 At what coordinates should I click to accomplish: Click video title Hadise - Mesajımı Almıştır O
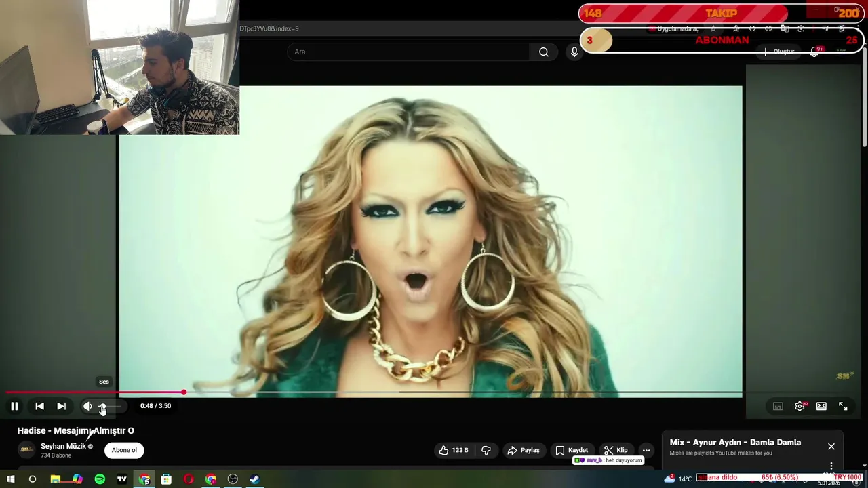[x=75, y=430]
